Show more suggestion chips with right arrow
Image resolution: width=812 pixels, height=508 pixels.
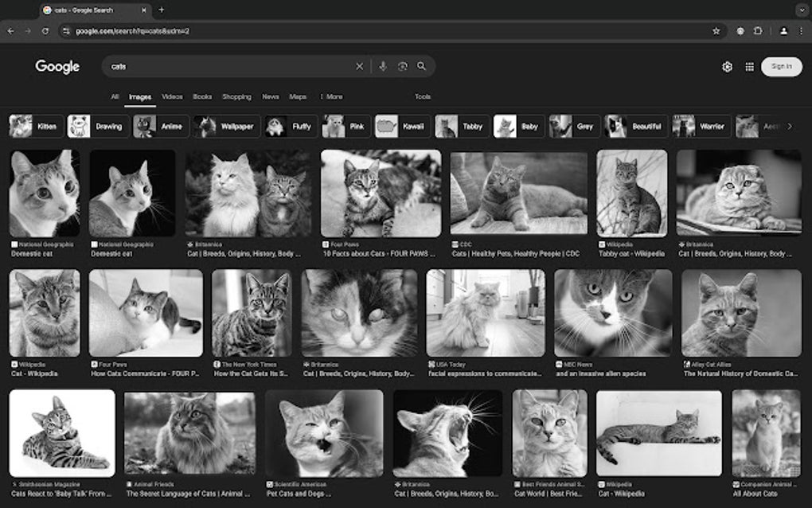[x=790, y=127]
